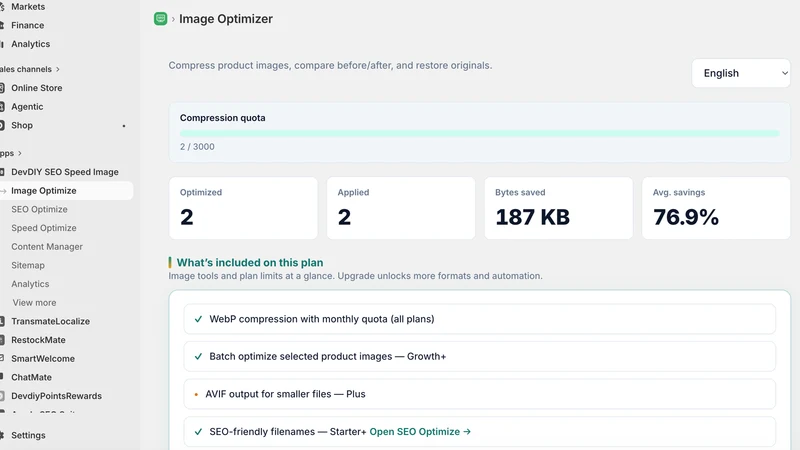The image size is (800, 450).
Task: Go to SEO Optimize page
Action: pyautogui.click(x=39, y=209)
